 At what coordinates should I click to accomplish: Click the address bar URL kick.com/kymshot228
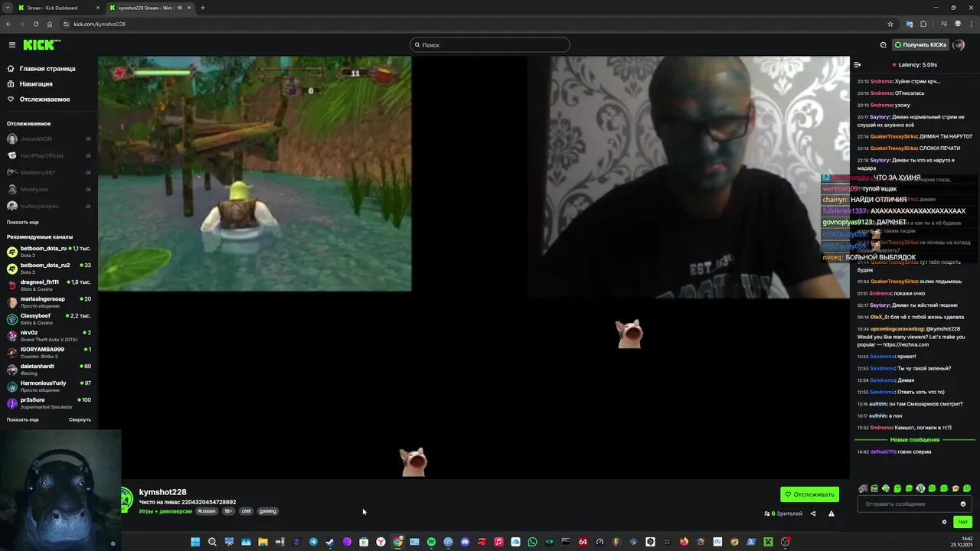click(x=100, y=24)
